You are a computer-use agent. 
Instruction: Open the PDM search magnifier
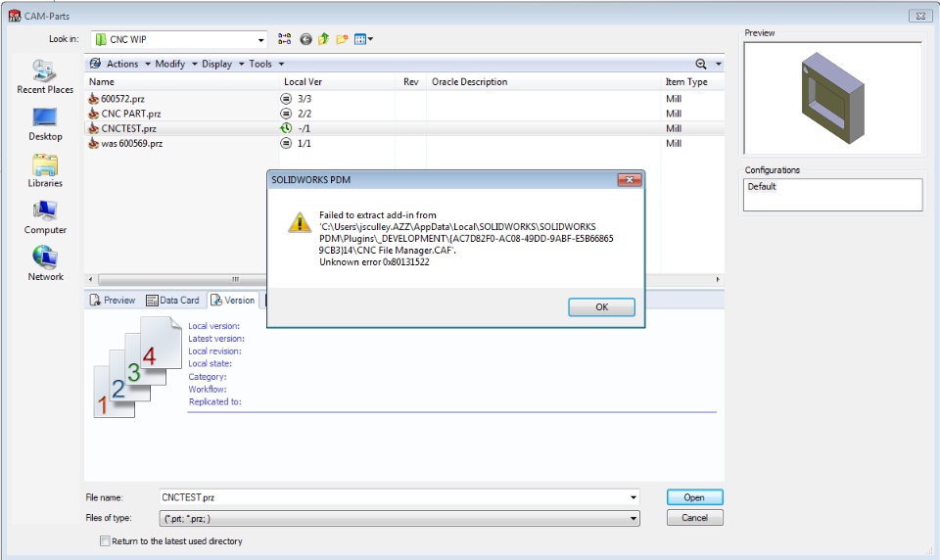pos(700,64)
